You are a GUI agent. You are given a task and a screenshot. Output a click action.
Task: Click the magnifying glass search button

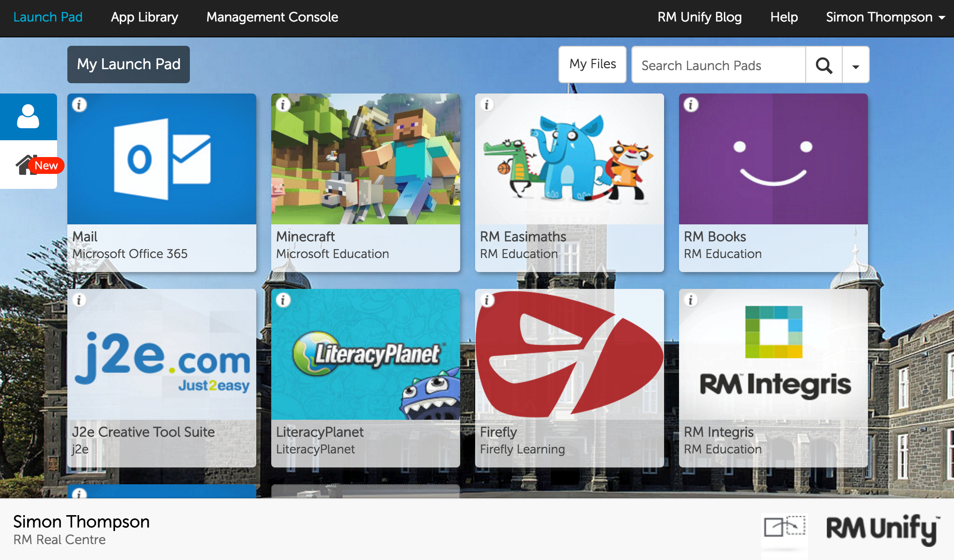tap(824, 65)
